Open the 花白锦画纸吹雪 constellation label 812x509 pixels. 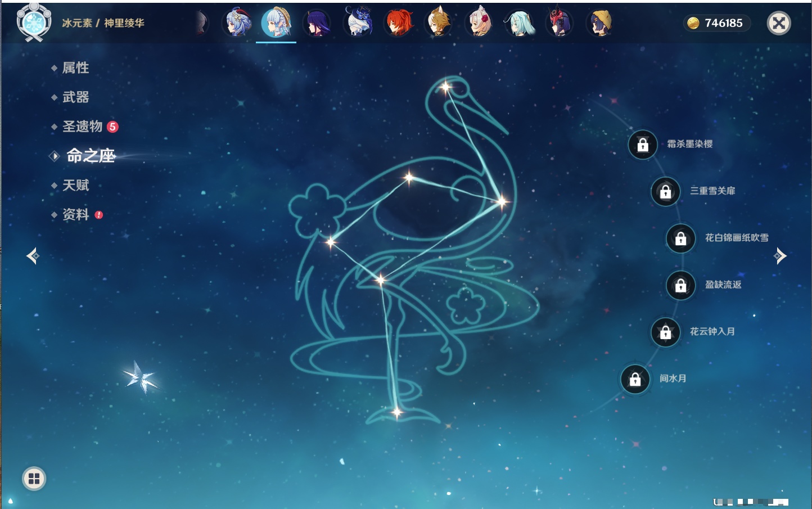click(737, 237)
